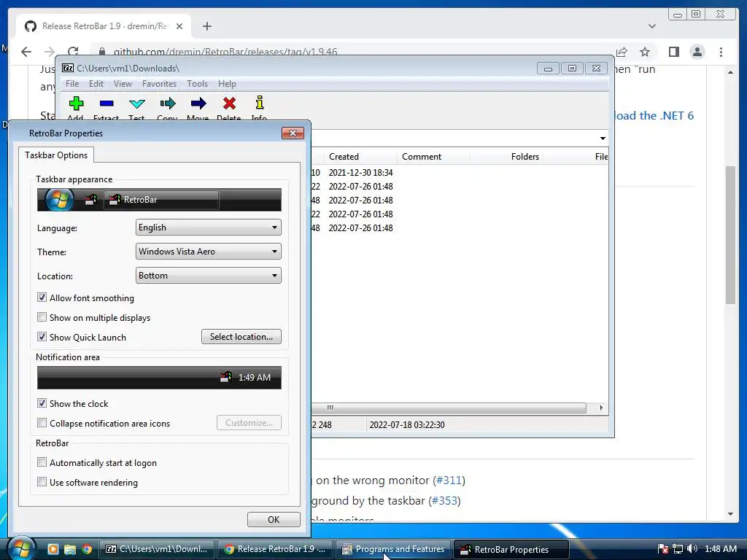This screenshot has width=747, height=560.
Task: Open Chrome's three-dot menu
Action: coord(721,52)
